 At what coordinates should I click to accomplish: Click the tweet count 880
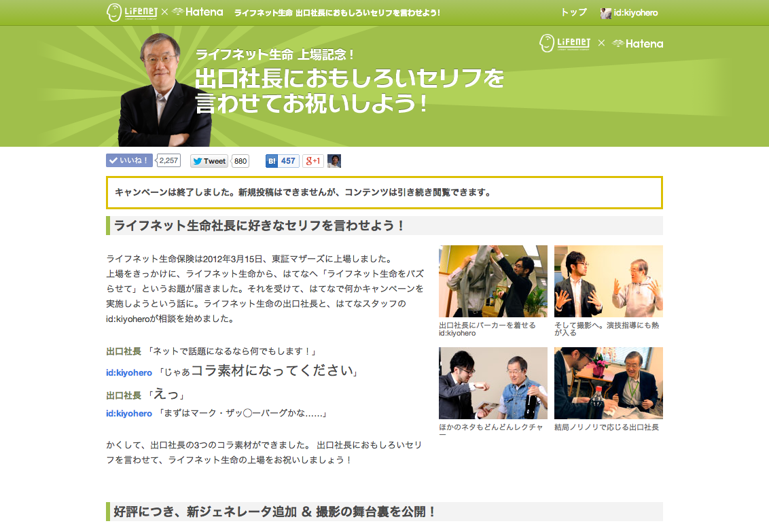click(x=240, y=161)
